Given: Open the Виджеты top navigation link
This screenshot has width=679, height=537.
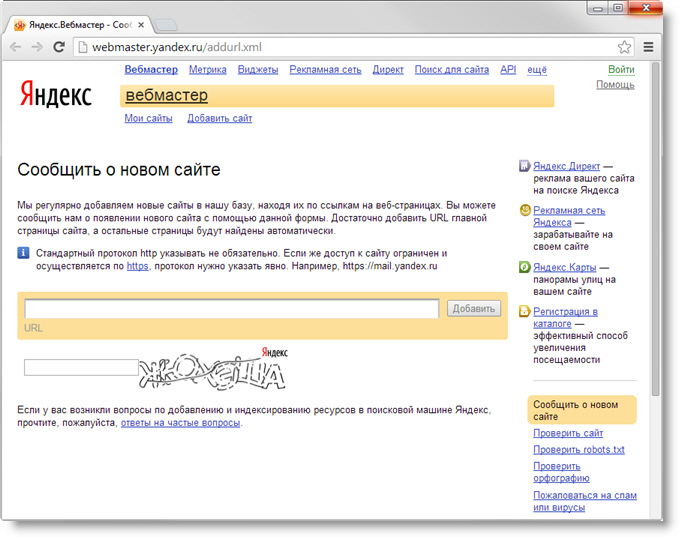Looking at the screenshot, I should (x=258, y=70).
